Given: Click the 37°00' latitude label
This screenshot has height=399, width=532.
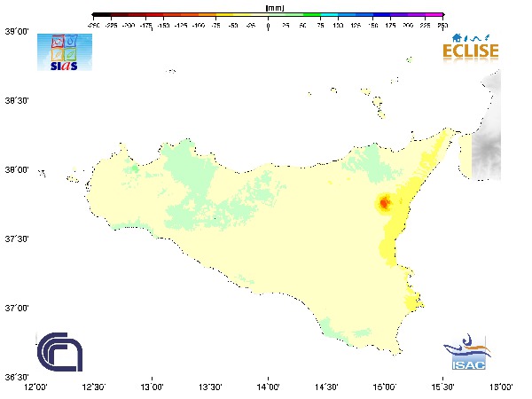Looking at the screenshot, I should point(17,309).
